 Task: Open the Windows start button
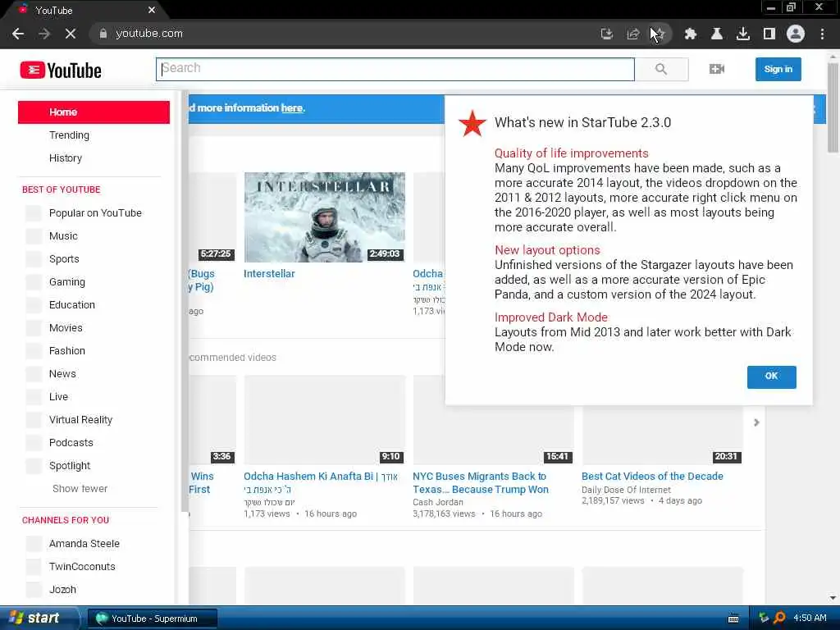coord(38,618)
